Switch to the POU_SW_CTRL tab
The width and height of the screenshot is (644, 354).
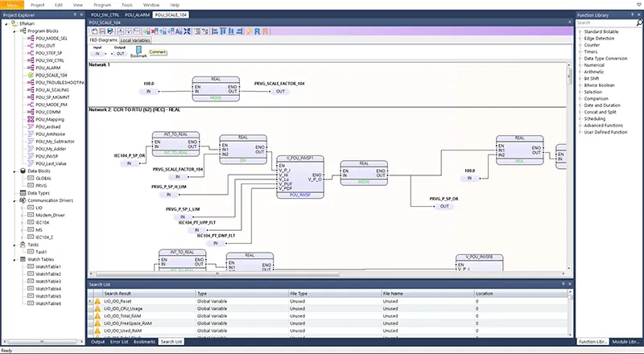pos(105,14)
